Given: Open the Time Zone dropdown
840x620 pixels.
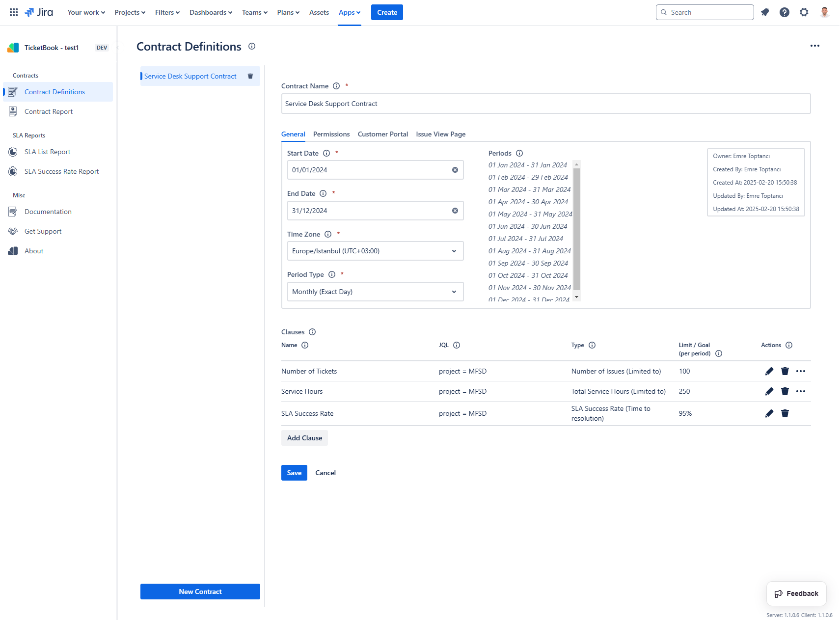Looking at the screenshot, I should 375,251.
